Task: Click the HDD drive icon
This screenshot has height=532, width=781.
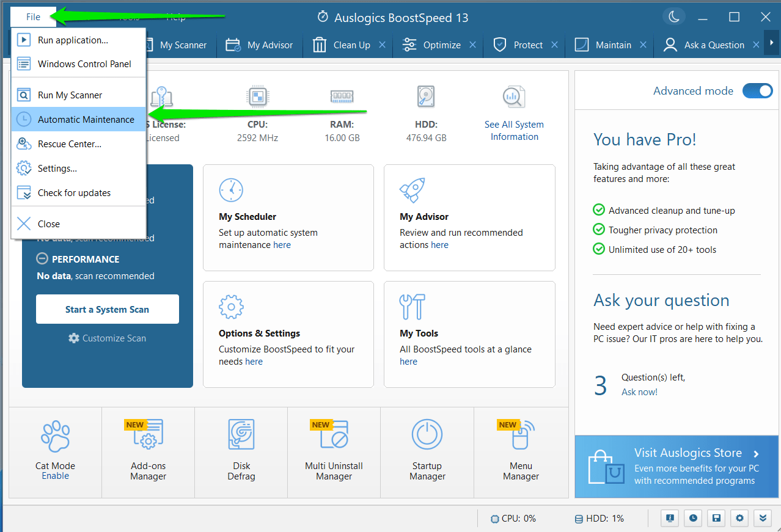Action: [426, 97]
